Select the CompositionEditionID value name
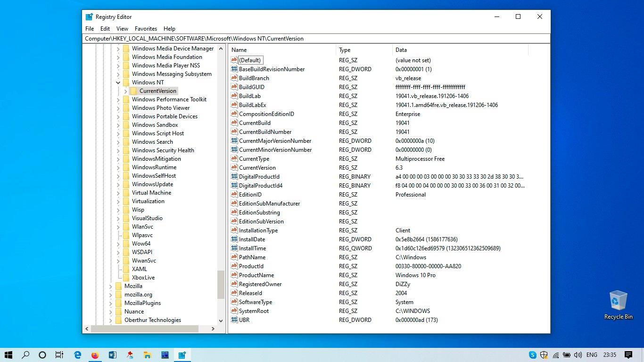Viewport: 644px width, 362px height. coord(266,114)
